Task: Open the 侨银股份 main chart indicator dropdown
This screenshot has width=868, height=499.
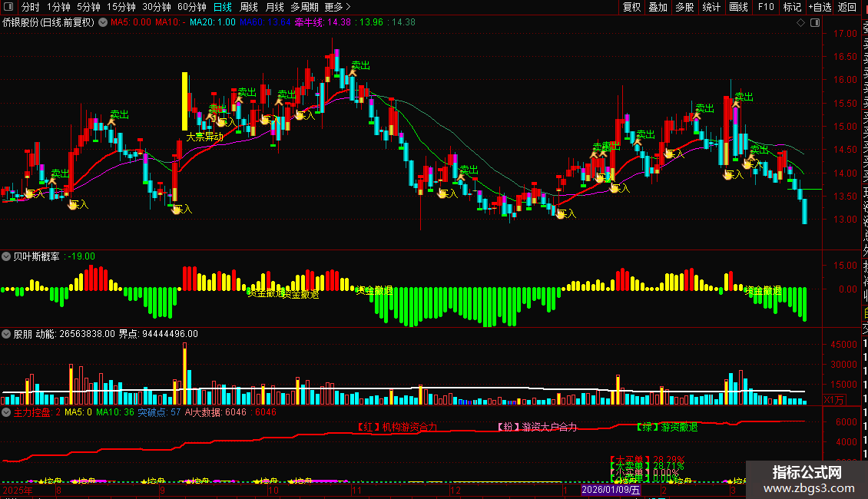Action: (x=103, y=23)
